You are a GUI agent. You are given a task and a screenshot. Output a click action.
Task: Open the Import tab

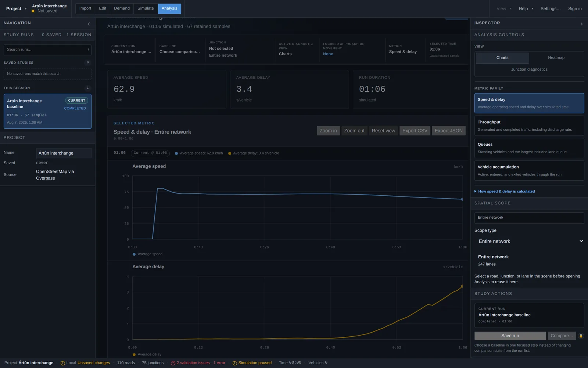coord(85,8)
